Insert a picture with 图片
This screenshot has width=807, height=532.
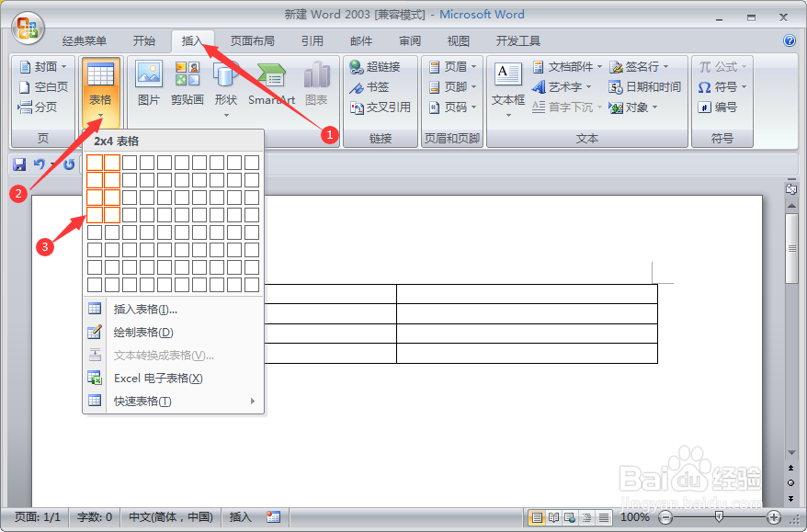pyautogui.click(x=149, y=84)
